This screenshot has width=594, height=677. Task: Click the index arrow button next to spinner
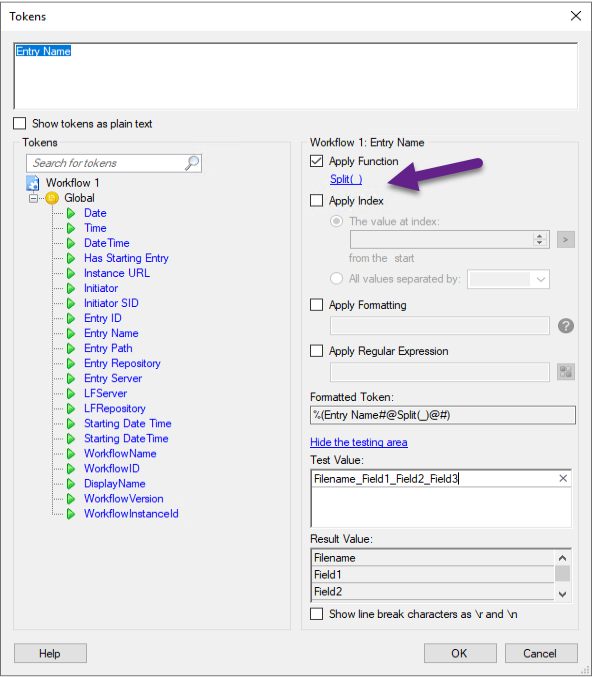(566, 239)
